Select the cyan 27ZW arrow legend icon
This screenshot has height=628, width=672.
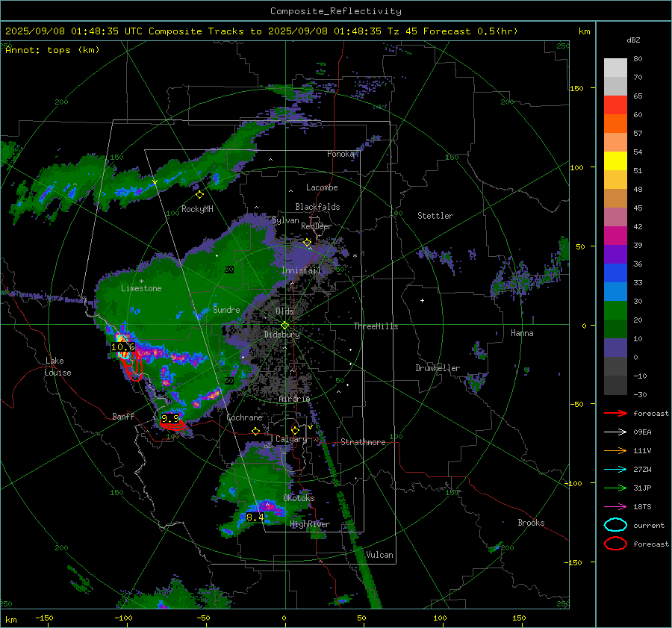tap(615, 470)
